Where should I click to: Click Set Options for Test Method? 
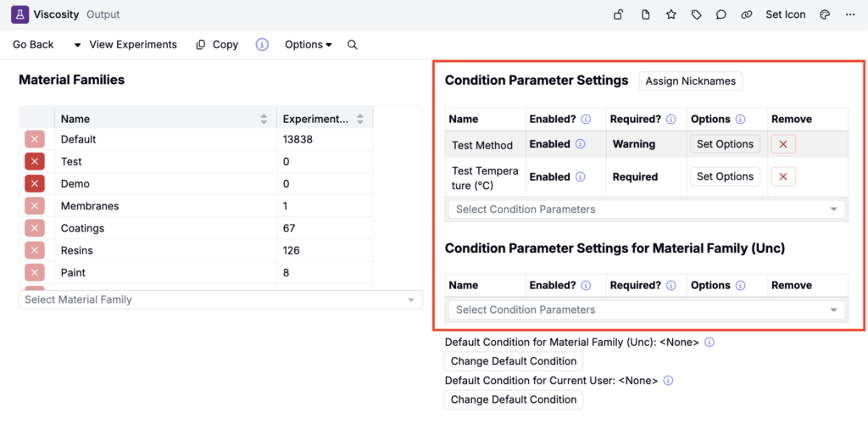[725, 144]
